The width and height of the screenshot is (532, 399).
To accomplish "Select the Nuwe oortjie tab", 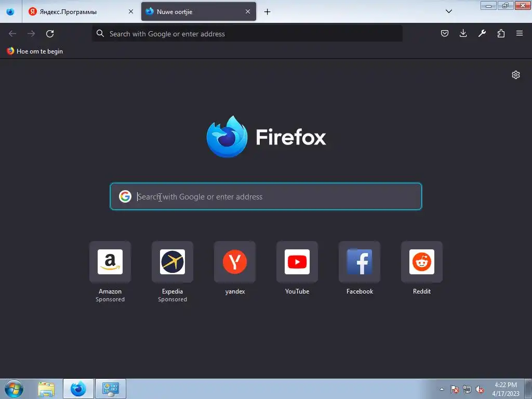I will click(x=198, y=11).
